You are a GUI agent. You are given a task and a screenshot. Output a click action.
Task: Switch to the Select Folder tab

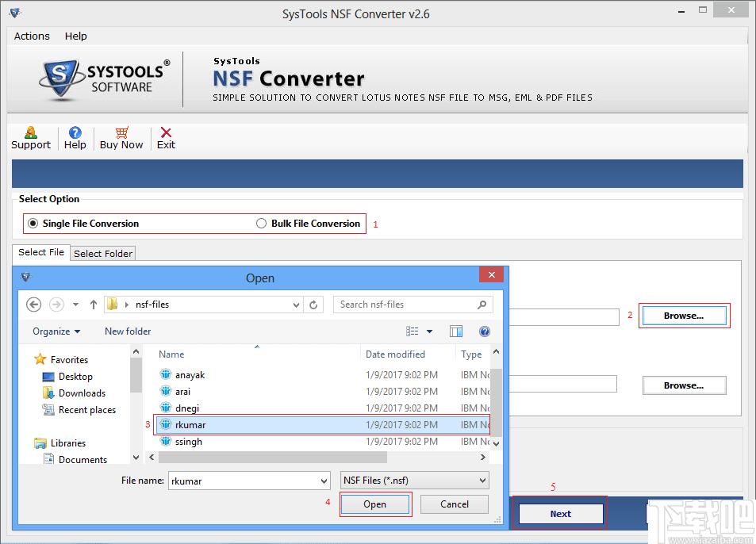[x=102, y=254]
